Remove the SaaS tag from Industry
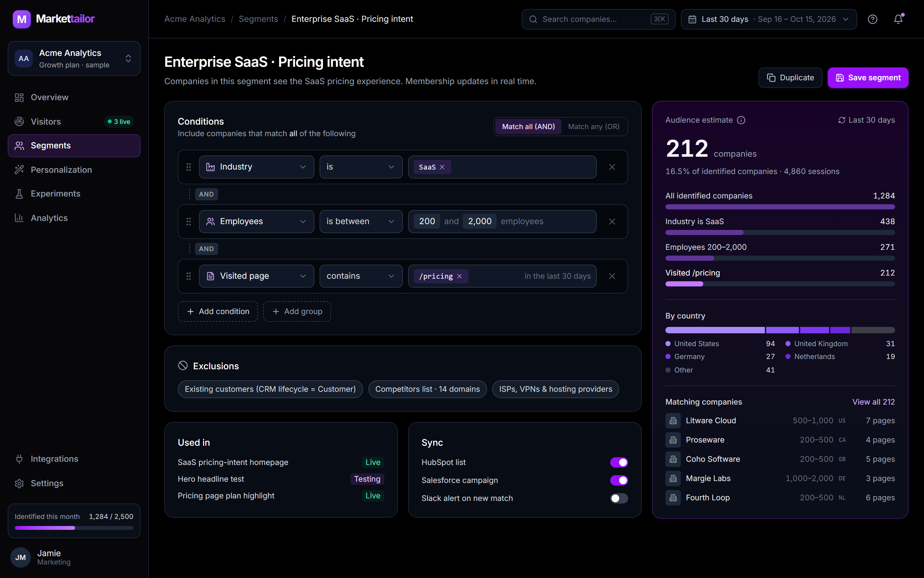This screenshot has height=578, width=924. coord(442,167)
